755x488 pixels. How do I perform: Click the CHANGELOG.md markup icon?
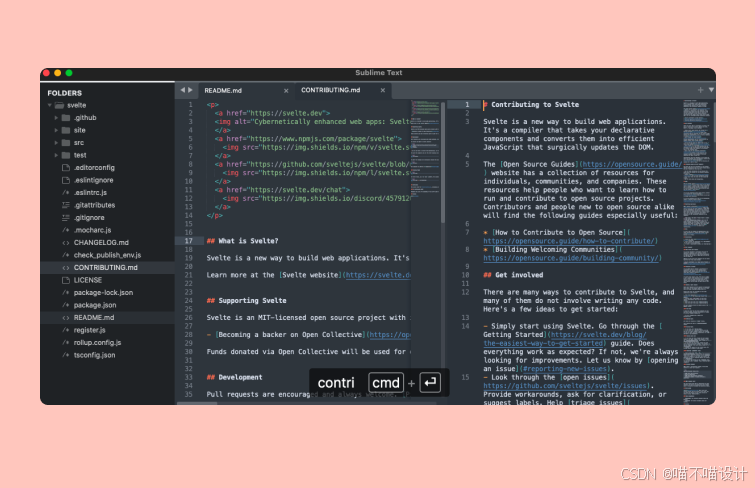(x=66, y=243)
